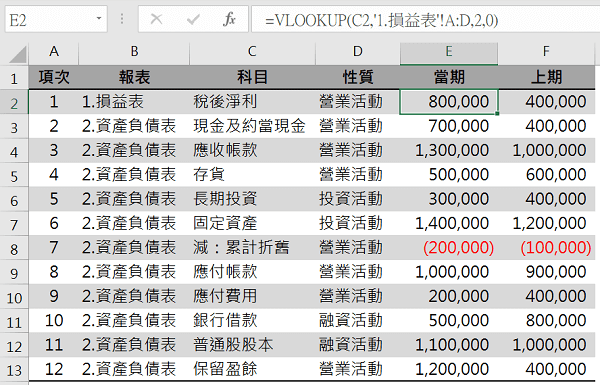Click cell with 1.損益表
This screenshot has width=600, height=385.
[x=134, y=102]
